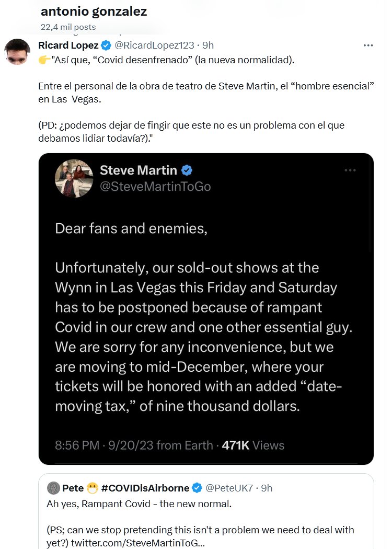
Task: Open the more options menu on Ricard Lopez's post
Action: tap(368, 45)
